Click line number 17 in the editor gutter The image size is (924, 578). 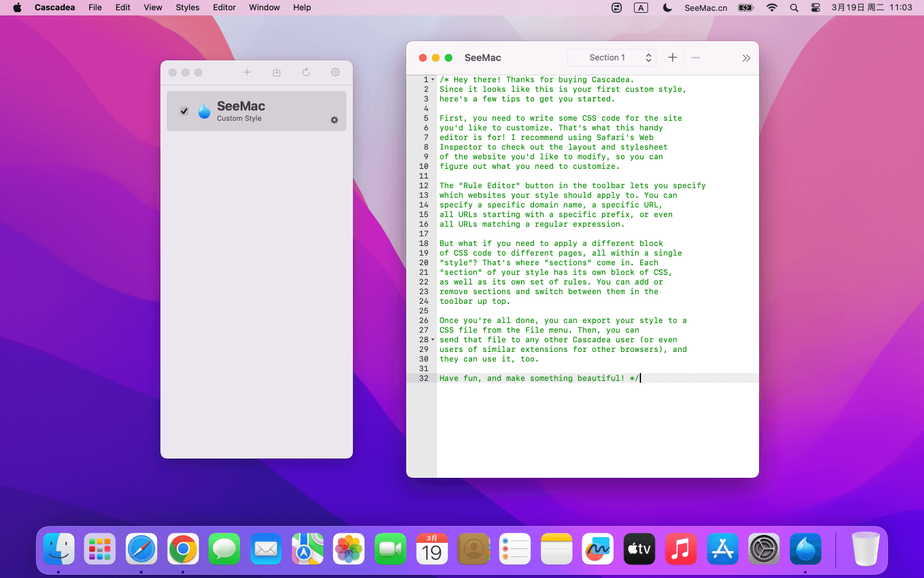[424, 234]
